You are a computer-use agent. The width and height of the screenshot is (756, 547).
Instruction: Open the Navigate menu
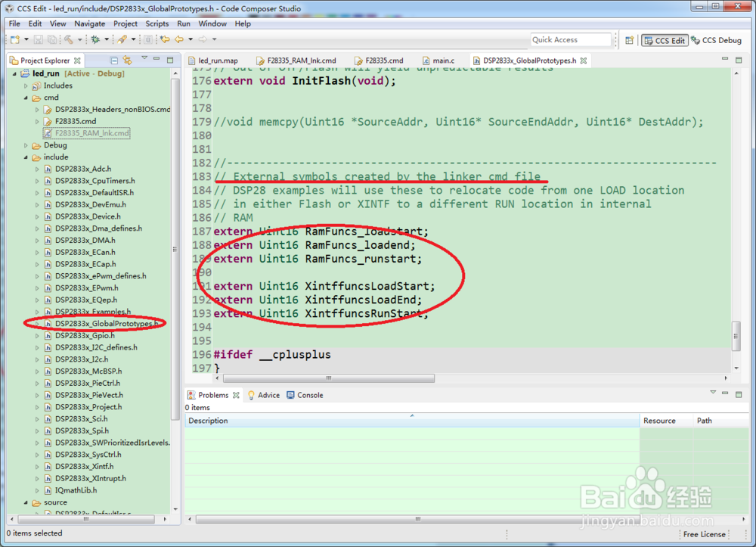[90, 23]
